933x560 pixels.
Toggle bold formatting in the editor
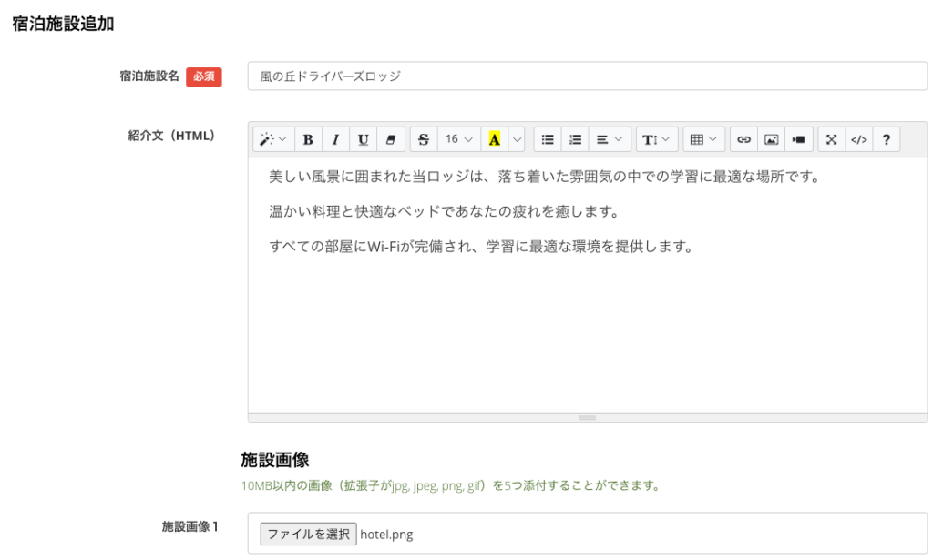pos(308,139)
